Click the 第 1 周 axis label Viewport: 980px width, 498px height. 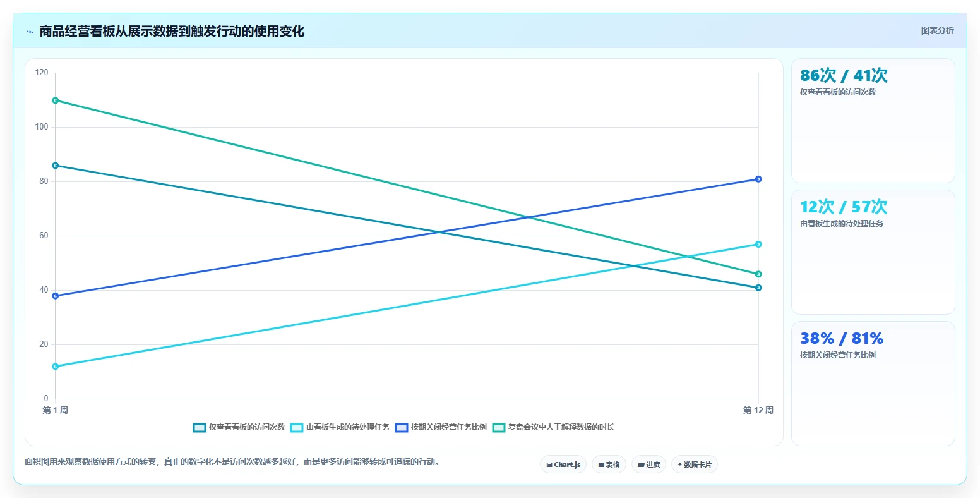(56, 411)
